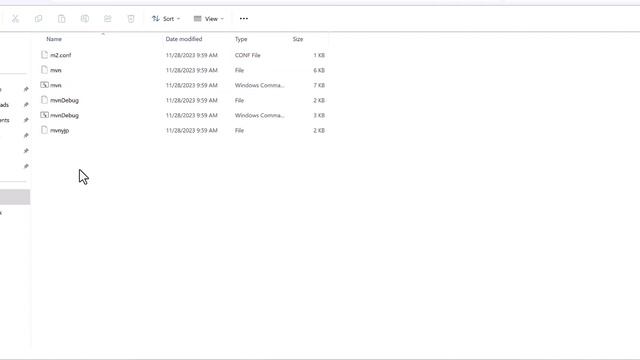The height and width of the screenshot is (360, 640).
Task: Click the highlighted item in navigation pane
Action: [15, 197]
